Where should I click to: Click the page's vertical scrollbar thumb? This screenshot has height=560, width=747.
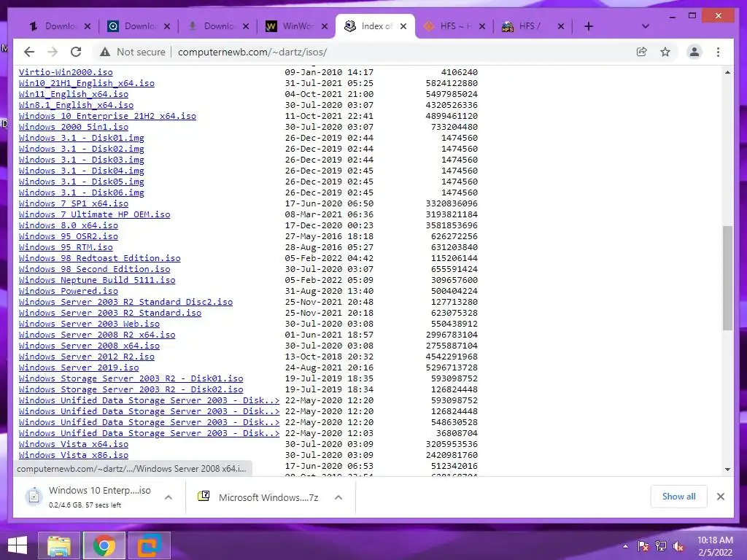click(x=727, y=278)
